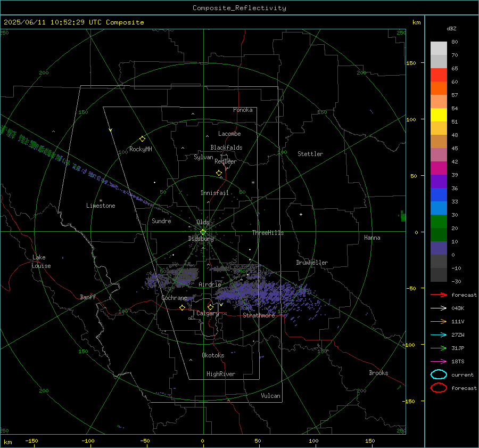Click the Ponoka map label

243,110
